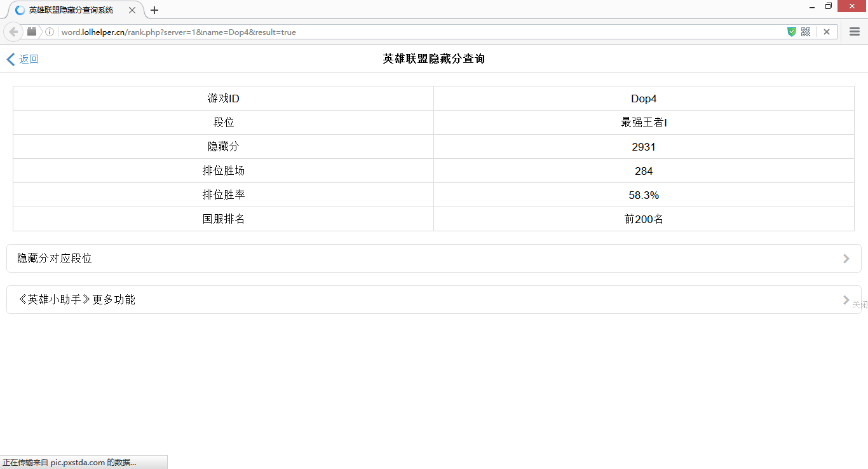Select the 排位胜场 label cell
This screenshot has height=469, width=868.
[223, 171]
